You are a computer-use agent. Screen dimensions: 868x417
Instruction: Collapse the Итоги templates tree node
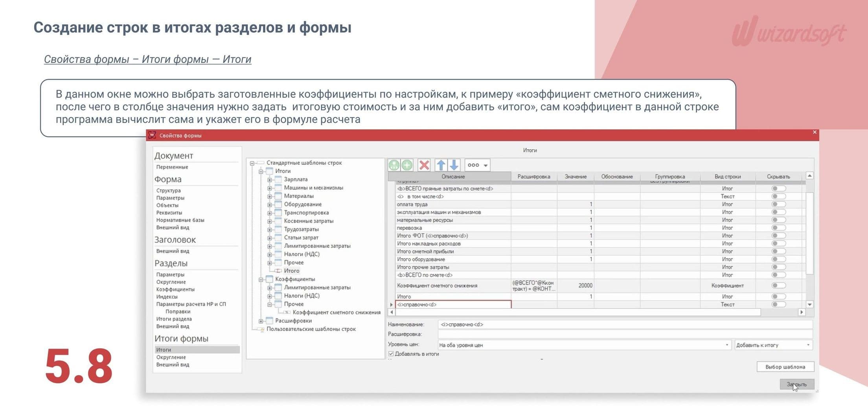coord(261,171)
